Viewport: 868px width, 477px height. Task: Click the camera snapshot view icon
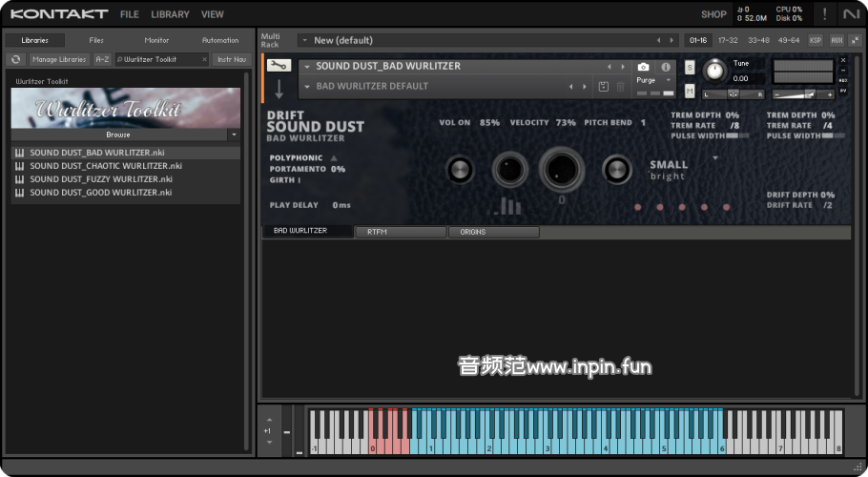coord(644,67)
